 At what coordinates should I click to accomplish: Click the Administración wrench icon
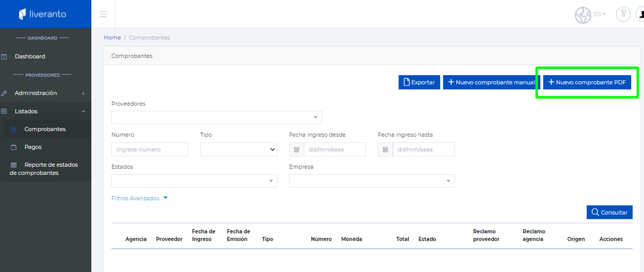(x=4, y=93)
